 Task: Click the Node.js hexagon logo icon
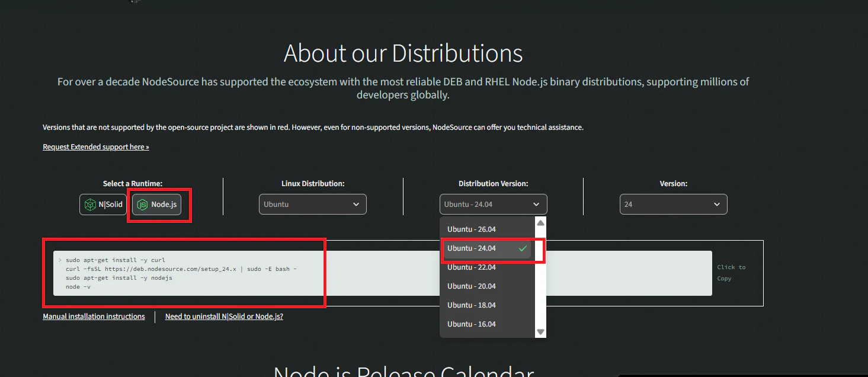click(142, 205)
